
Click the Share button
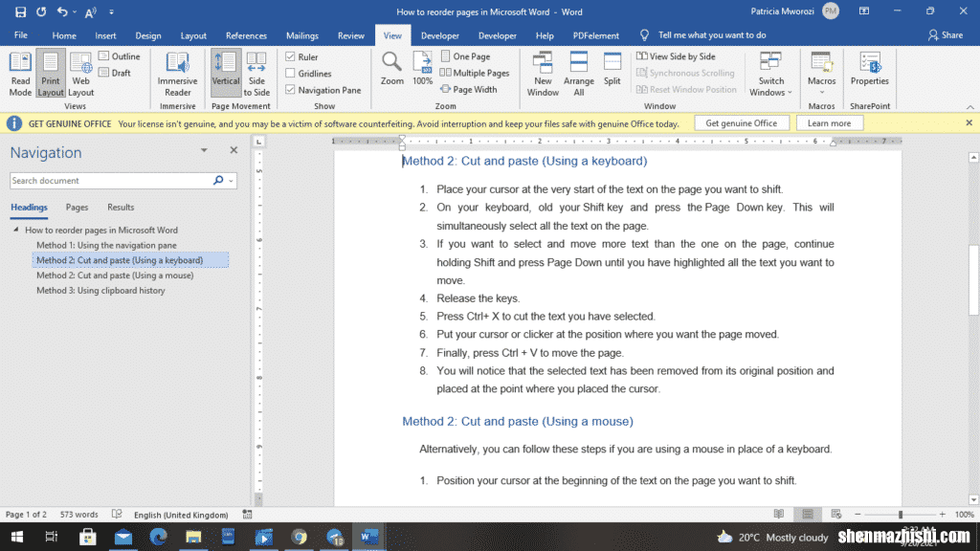(946, 35)
